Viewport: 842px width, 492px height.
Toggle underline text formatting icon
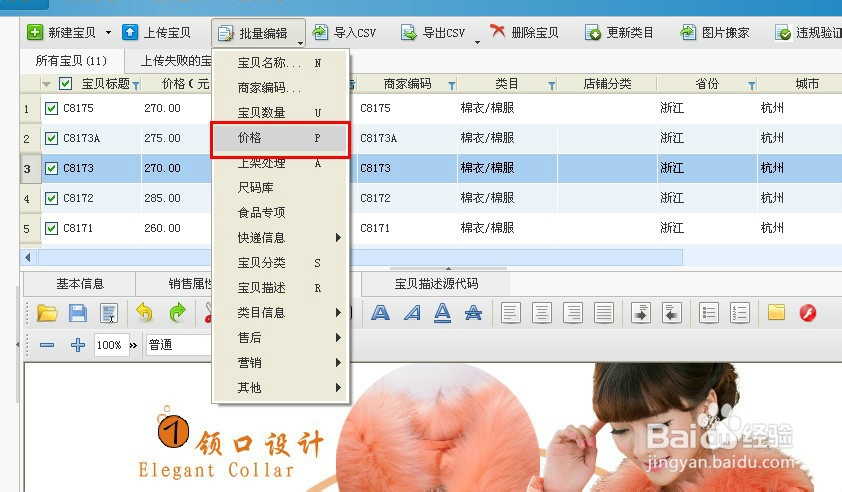point(442,313)
